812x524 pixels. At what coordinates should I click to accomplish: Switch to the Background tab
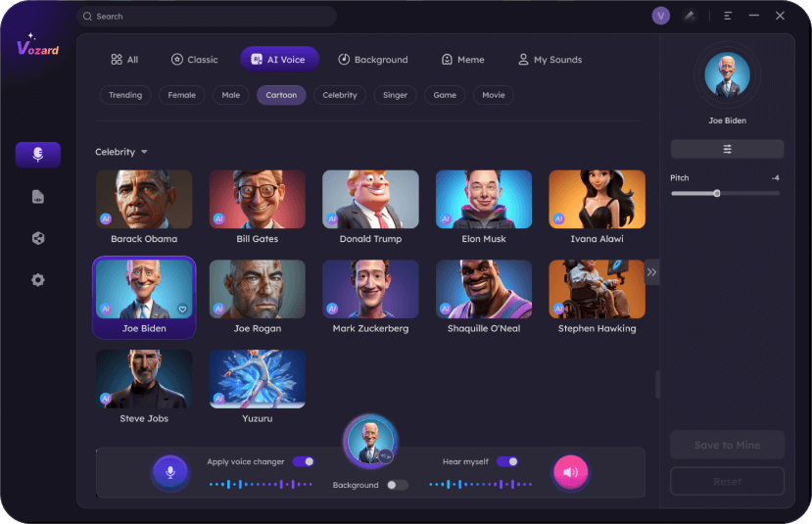point(372,60)
